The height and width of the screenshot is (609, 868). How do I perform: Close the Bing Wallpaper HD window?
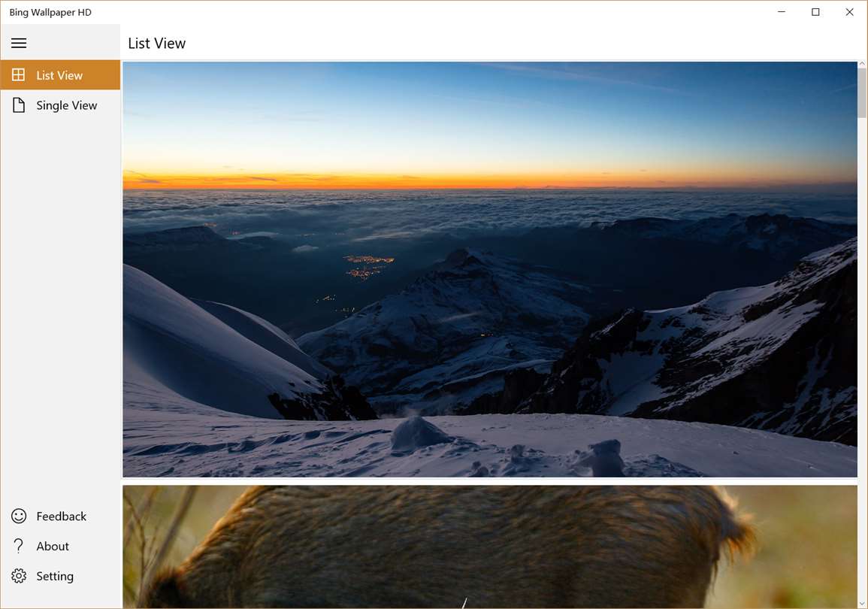[850, 11]
